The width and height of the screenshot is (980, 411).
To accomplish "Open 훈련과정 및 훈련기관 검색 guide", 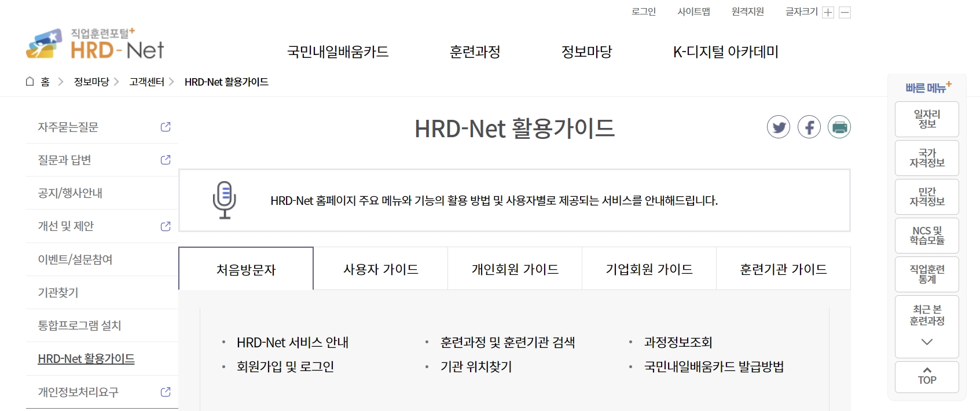I will coord(508,342).
